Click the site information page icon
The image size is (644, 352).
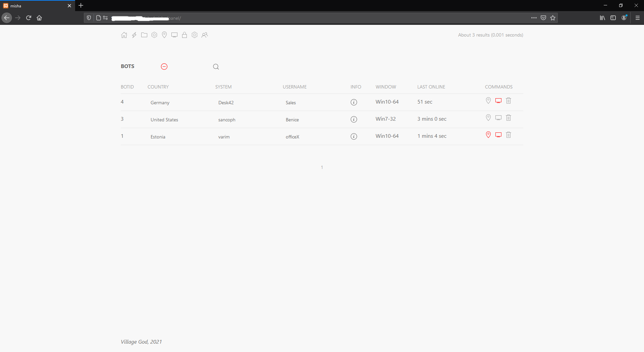(x=99, y=18)
